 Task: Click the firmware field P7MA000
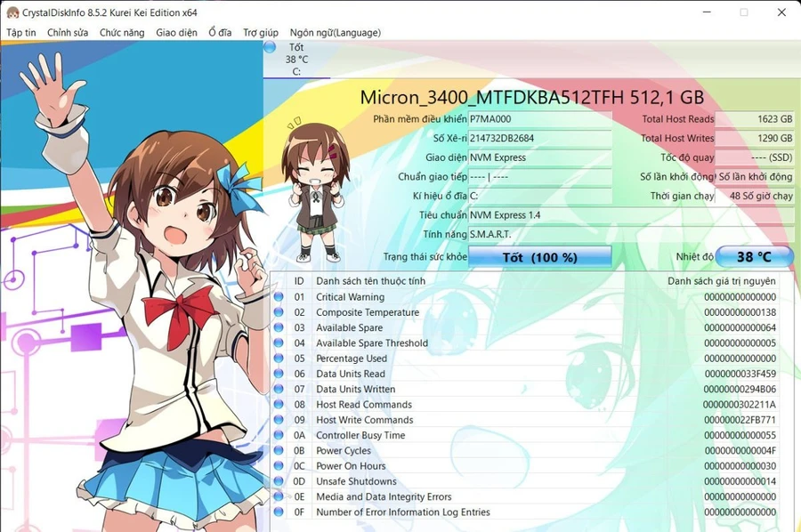coord(540,119)
